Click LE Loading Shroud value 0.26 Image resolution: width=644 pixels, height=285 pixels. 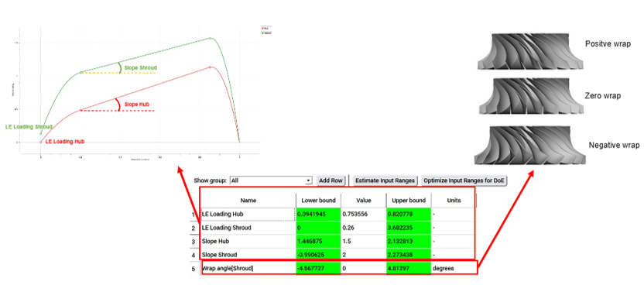tap(364, 228)
